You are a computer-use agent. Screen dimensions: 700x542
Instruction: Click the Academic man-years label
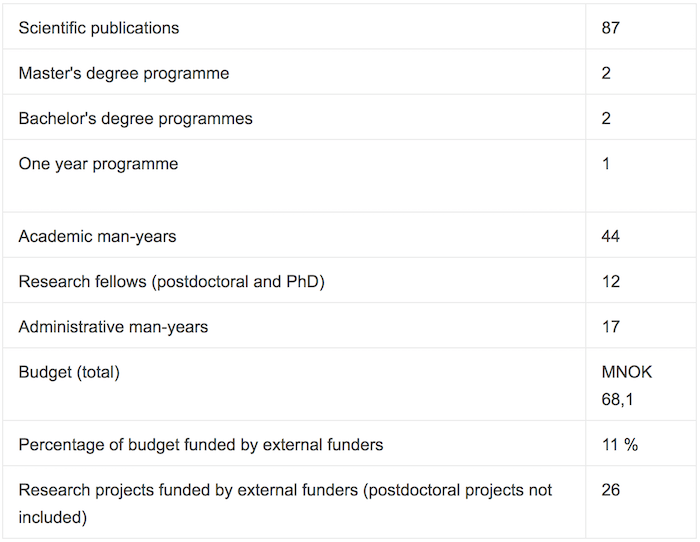[x=97, y=236]
